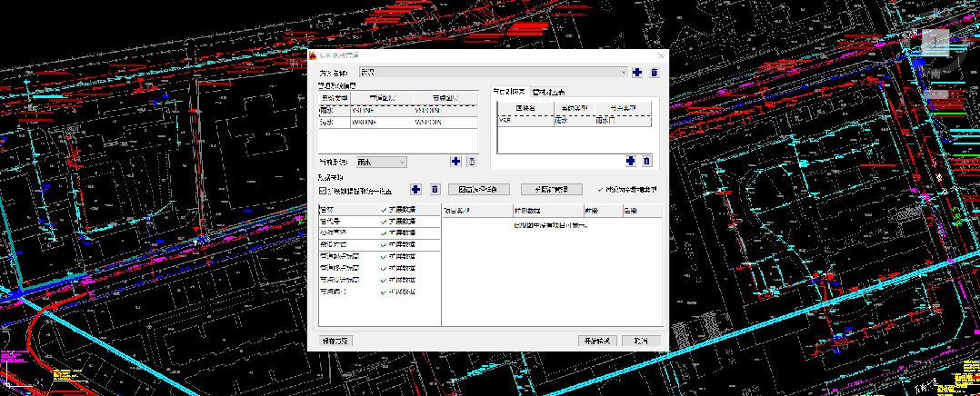The image size is (980, 396).
Task: Add a row under the pipe system table
Action: (455, 162)
